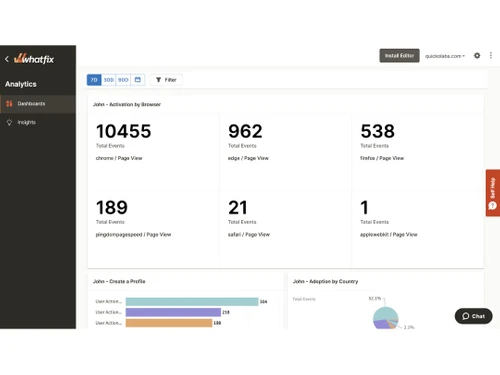The width and height of the screenshot is (500, 375).
Task: Click the Insights lightbulb icon
Action: pos(9,122)
